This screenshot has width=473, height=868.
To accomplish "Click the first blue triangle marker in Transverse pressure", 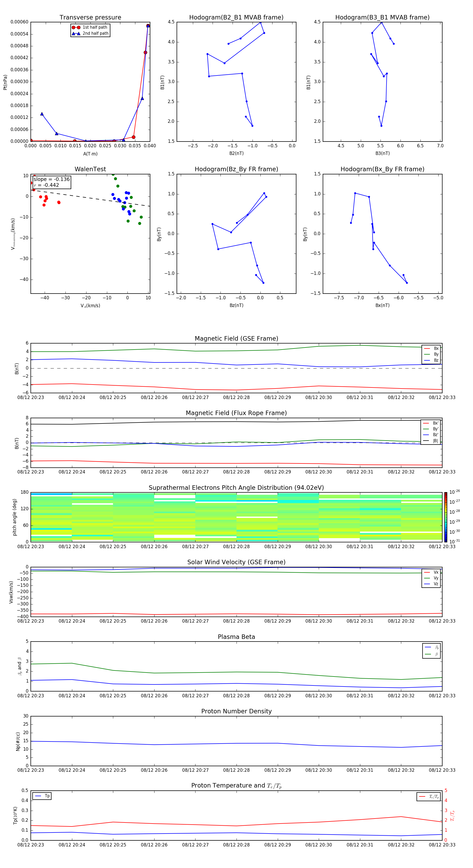I will point(42,114).
